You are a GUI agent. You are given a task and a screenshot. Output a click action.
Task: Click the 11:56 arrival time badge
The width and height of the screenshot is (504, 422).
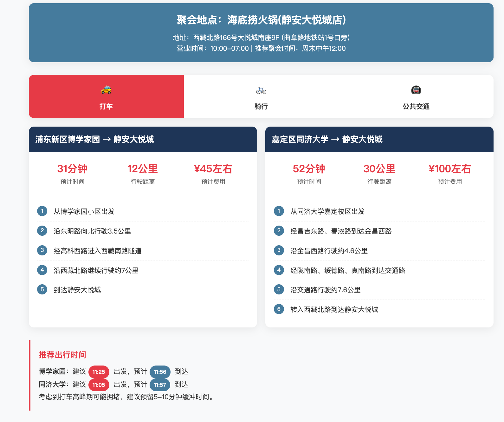click(x=160, y=372)
